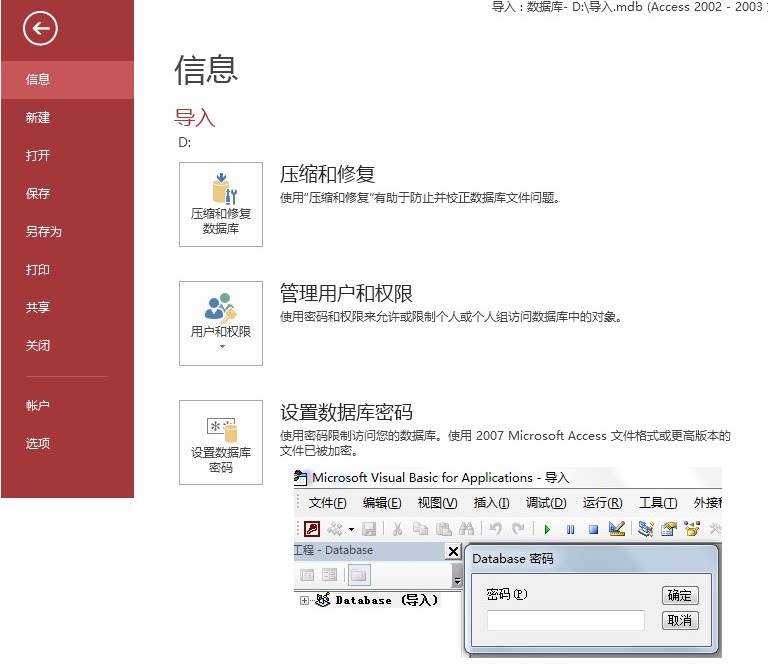Open the Object Browser toolbar icon

click(692, 529)
